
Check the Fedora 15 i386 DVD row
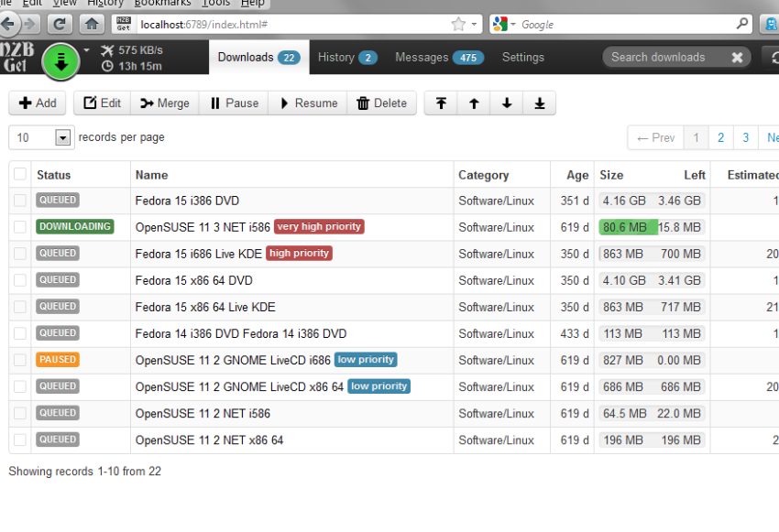coord(20,201)
